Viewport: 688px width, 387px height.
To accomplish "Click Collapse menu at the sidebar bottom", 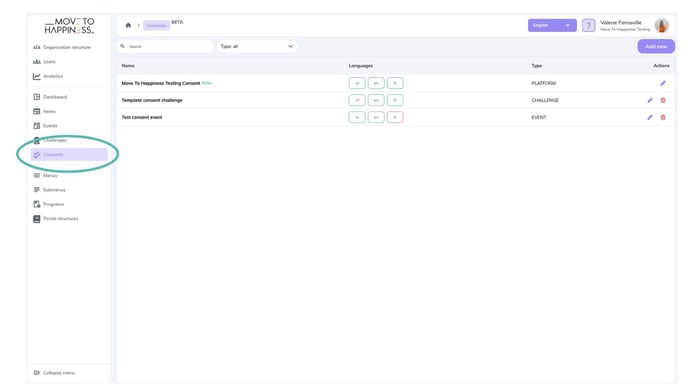I will pos(54,373).
